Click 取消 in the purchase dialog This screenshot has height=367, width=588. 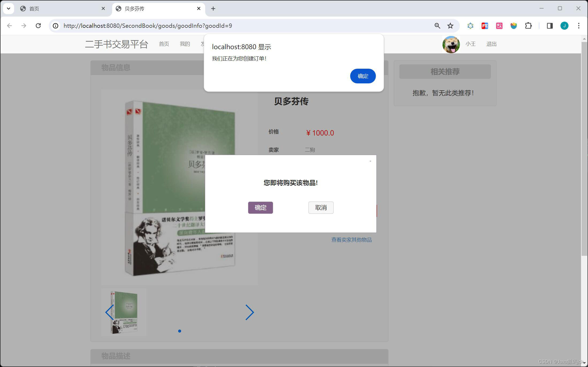point(321,208)
